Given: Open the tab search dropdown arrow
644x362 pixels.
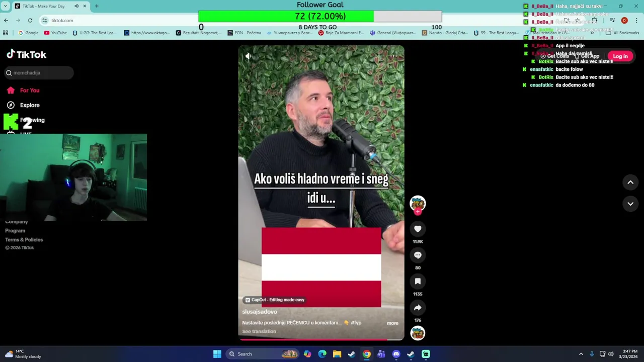Looking at the screenshot, I should (5, 6).
